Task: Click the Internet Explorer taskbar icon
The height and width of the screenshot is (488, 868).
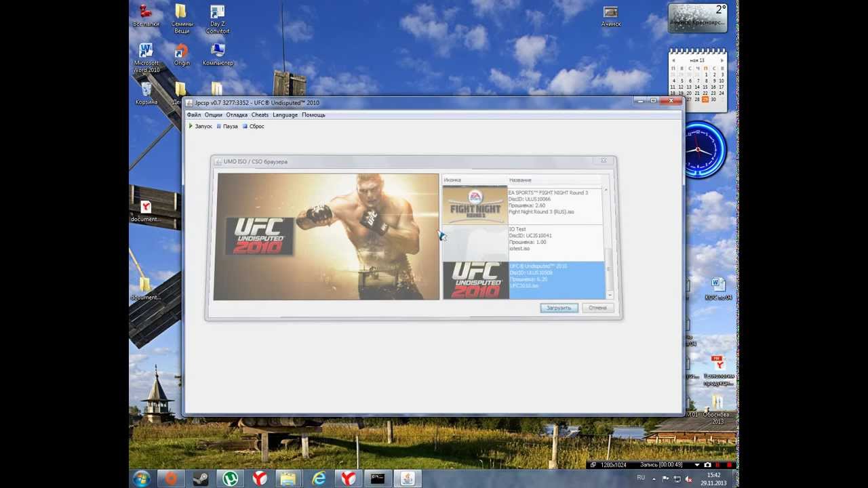Action: point(318,479)
